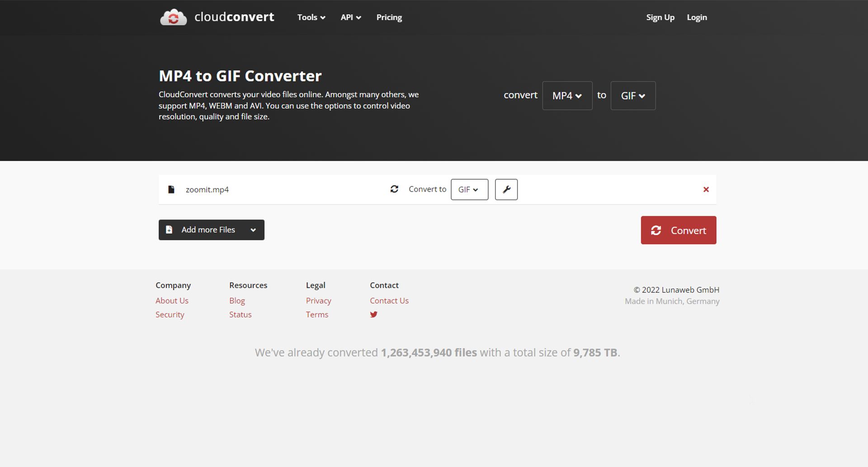Click the Sign Up link
This screenshot has height=467, width=868.
[660, 17]
